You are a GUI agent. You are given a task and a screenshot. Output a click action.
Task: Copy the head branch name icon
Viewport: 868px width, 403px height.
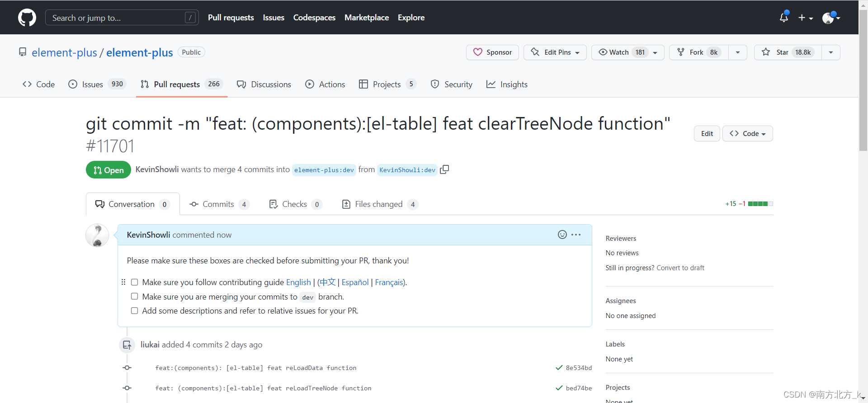pos(444,169)
